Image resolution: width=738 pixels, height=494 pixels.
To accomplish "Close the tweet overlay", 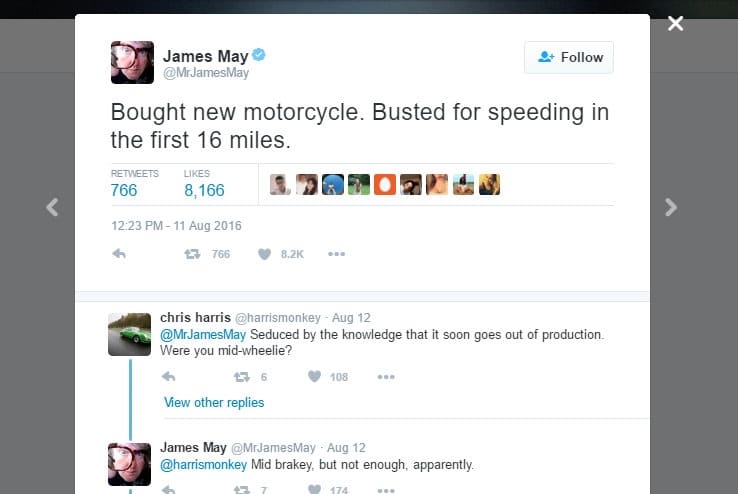I will [x=676, y=23].
